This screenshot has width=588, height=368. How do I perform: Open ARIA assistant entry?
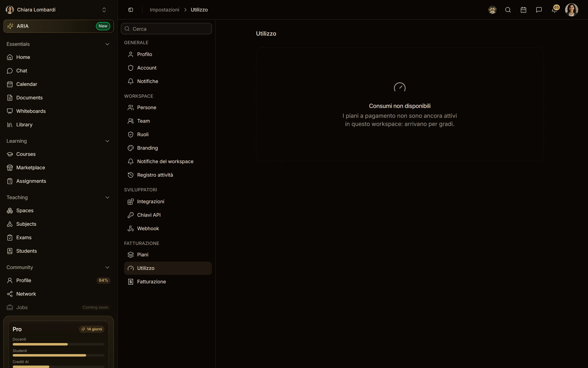[x=59, y=26]
